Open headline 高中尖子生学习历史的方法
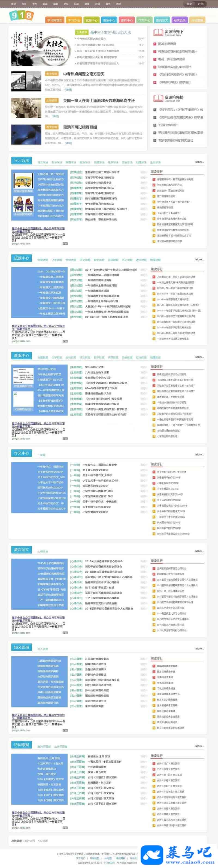This screenshot has width=218, height=868. tap(111, 32)
